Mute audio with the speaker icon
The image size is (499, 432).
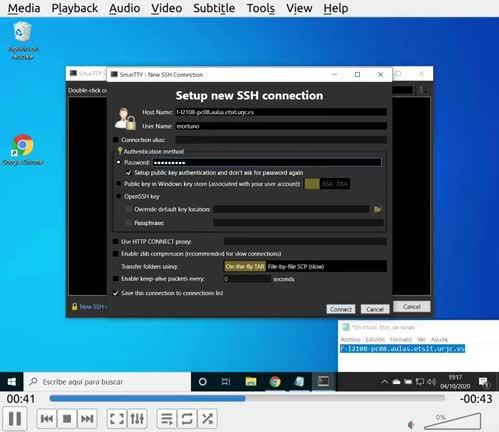(412, 424)
